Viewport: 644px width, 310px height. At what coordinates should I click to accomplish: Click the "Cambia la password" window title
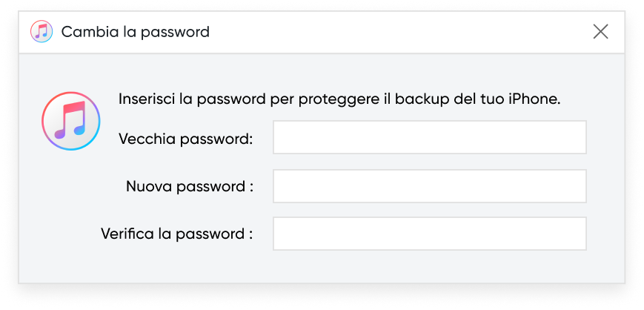click(136, 32)
